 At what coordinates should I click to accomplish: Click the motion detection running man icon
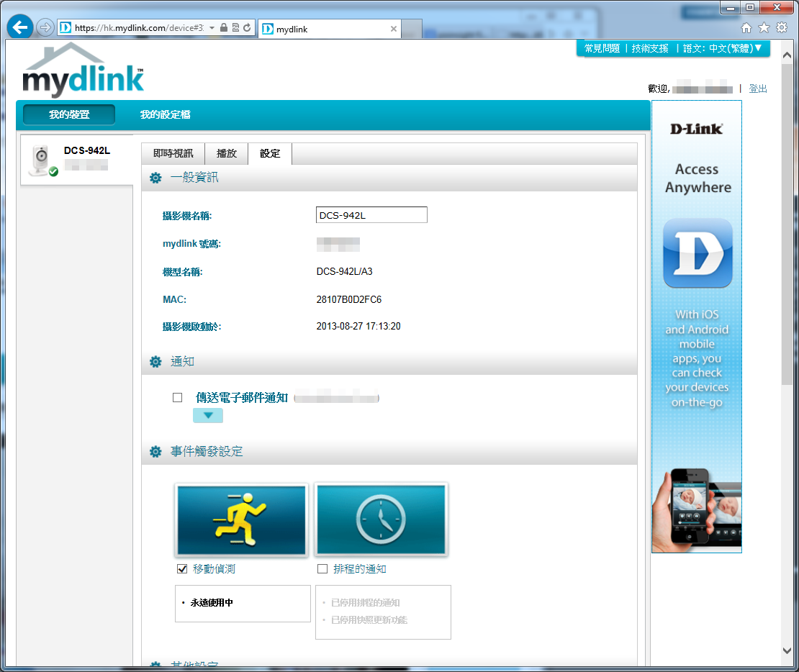coord(241,519)
